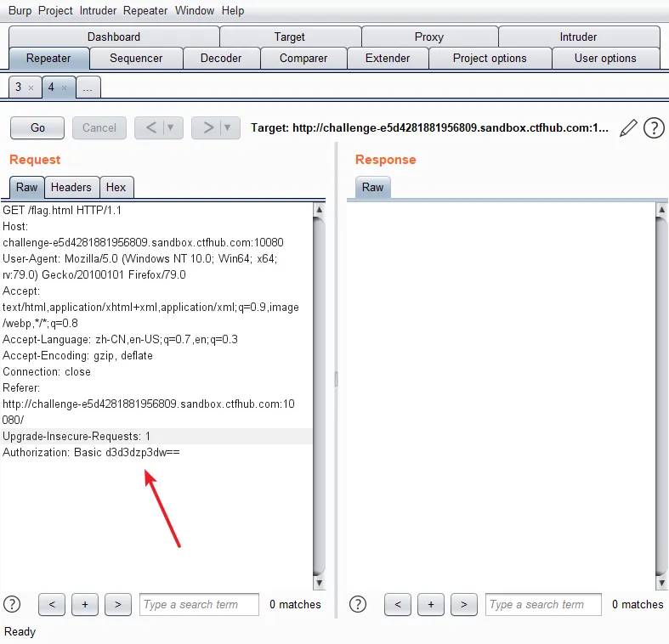
Task: Click request pane scroll down arrow
Action: click(x=319, y=583)
